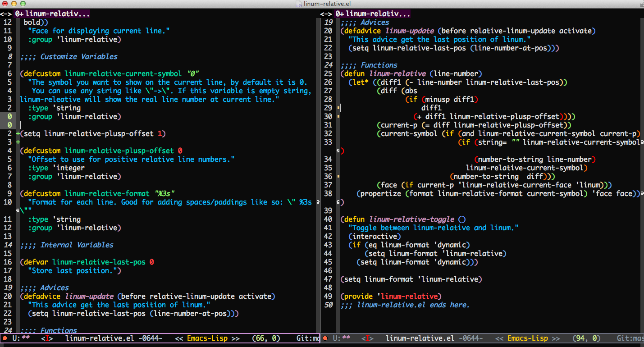Close the Emacs window with red button
Screen dimensions: 644x347
(5, 4)
